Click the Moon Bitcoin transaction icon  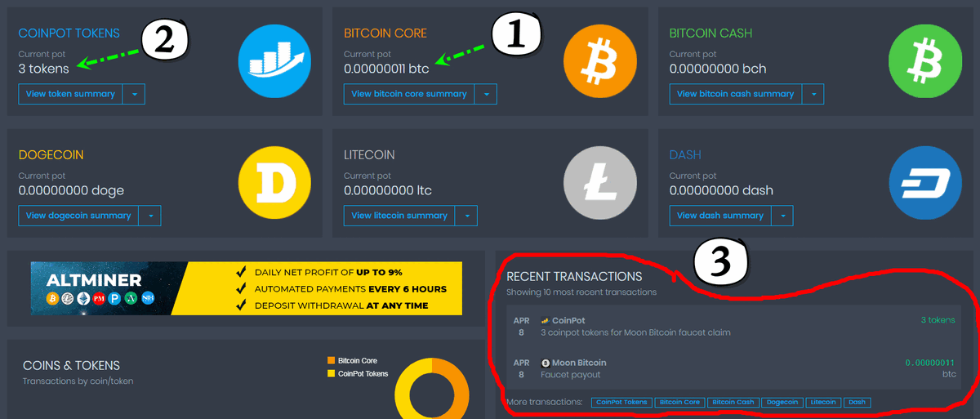(x=546, y=363)
